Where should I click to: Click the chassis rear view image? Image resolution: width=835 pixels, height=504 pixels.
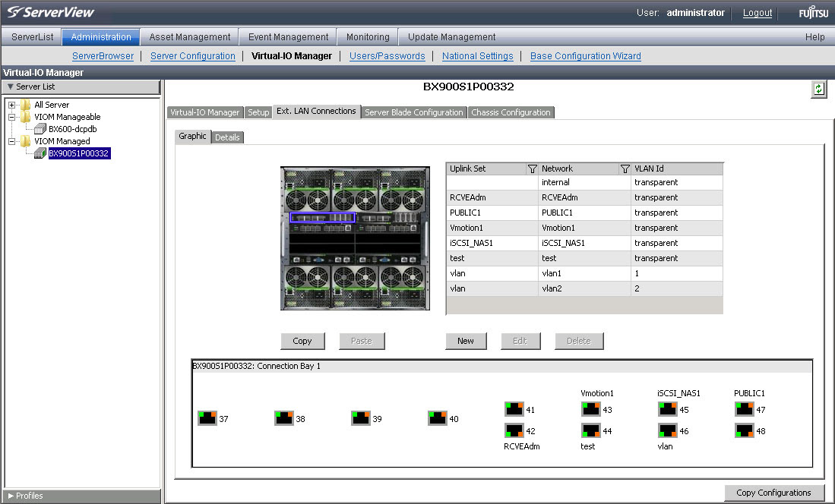pyautogui.click(x=355, y=238)
